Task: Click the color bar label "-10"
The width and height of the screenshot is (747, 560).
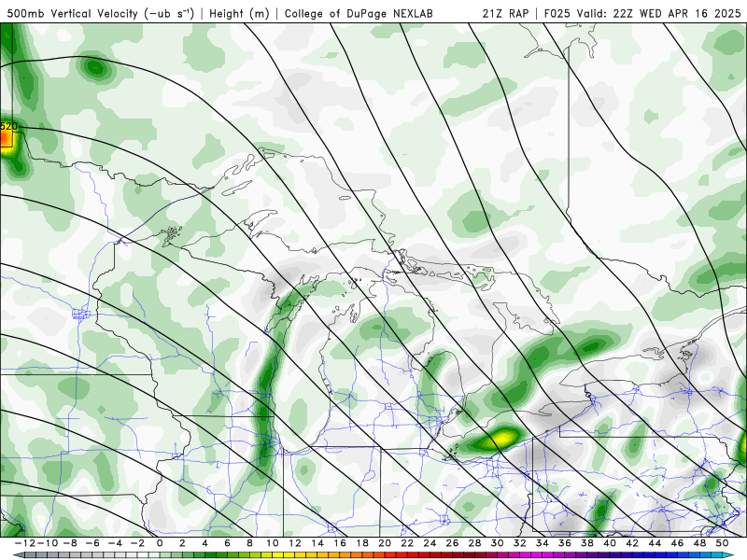Action: click(48, 543)
